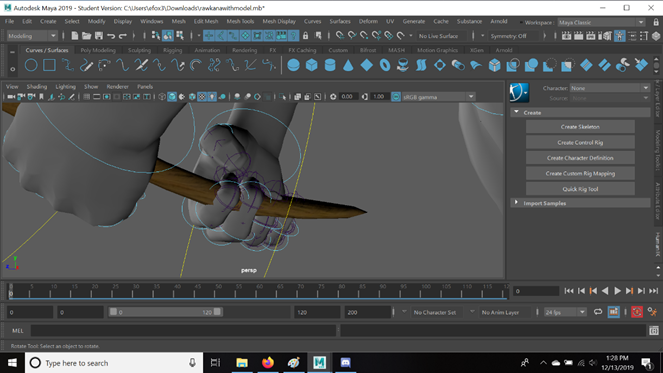Screen dimensions: 663x373
Task: Open the Character None dropdown
Action: coord(609,88)
